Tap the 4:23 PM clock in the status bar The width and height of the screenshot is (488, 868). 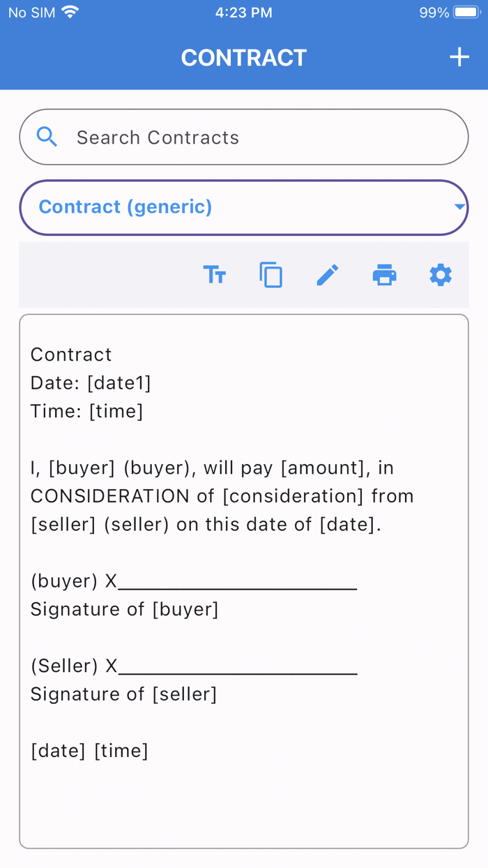coord(243,11)
